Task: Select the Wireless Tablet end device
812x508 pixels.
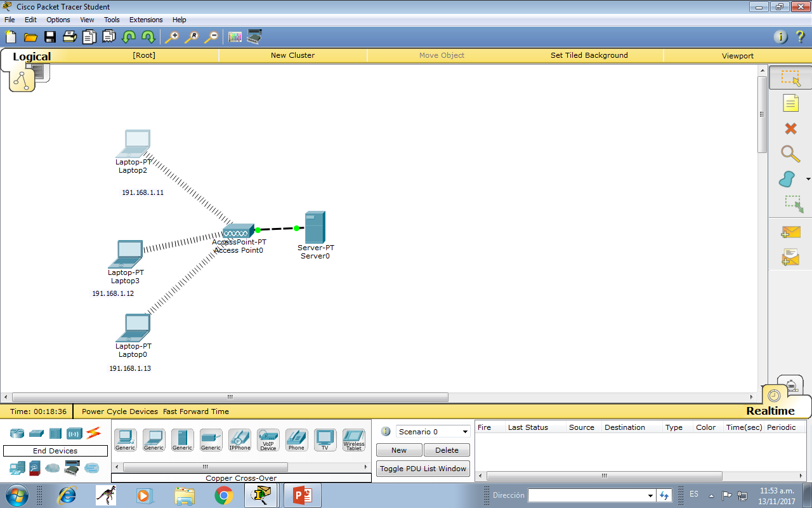Action: [353, 438]
